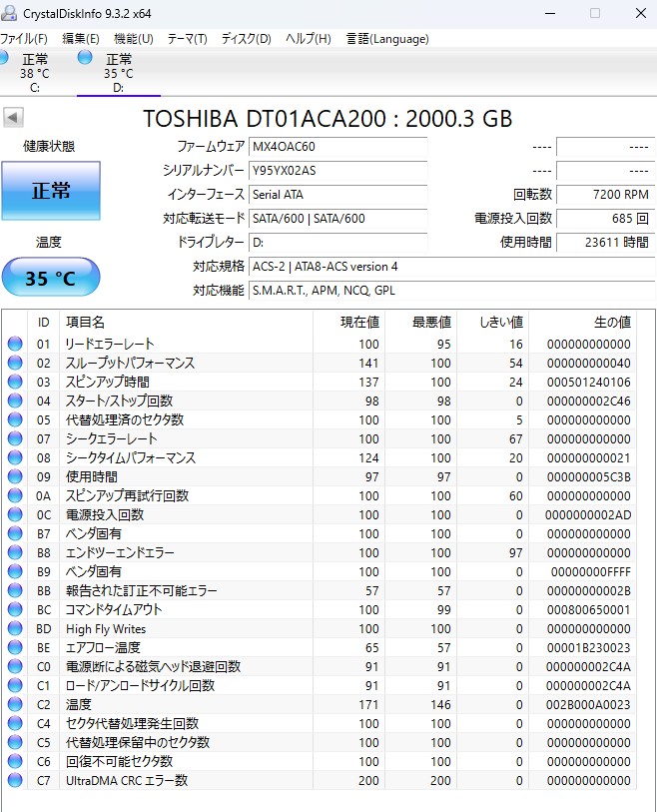657x812 pixels.
Task: Open the 編集(E) menu
Action: point(81,39)
